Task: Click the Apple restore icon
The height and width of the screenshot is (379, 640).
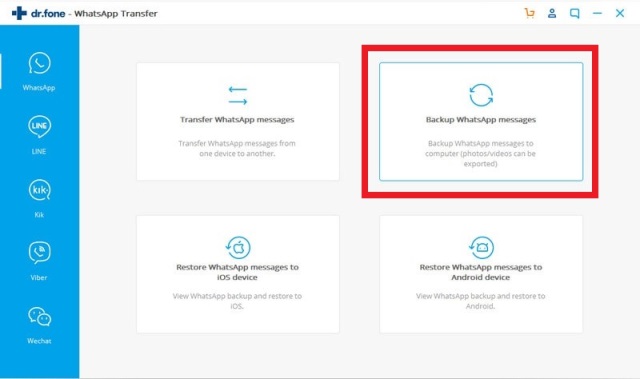Action: [238, 247]
